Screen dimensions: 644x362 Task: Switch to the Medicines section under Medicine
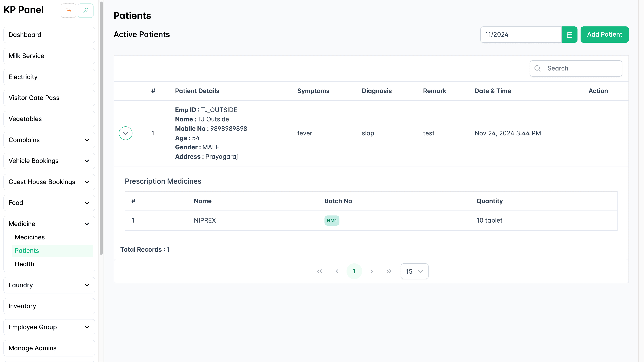tap(30, 237)
